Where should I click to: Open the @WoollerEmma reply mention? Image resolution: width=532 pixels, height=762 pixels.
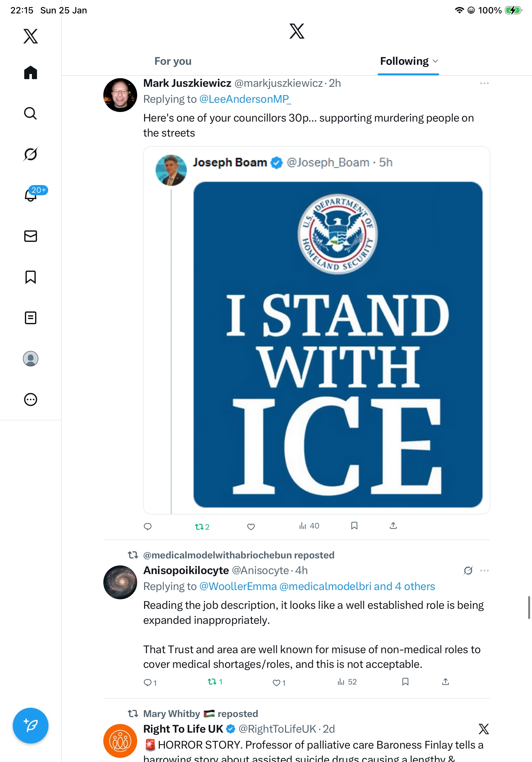coord(238,586)
